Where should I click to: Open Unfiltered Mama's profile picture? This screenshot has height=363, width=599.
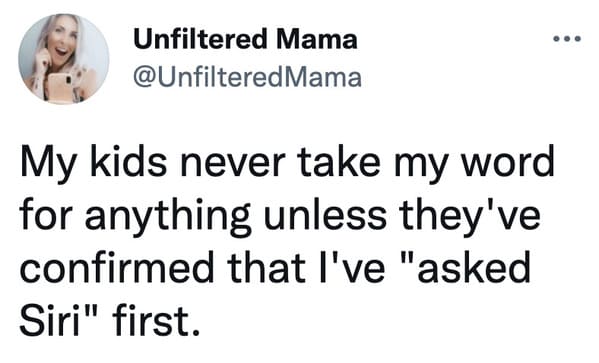[x=64, y=59]
